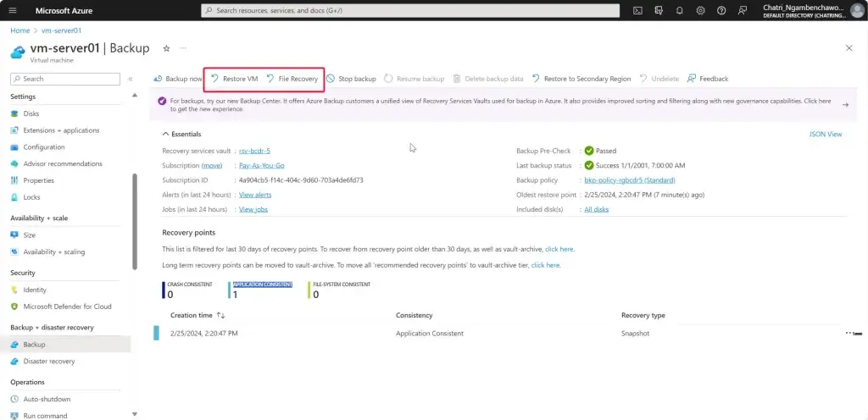Click Backup now in the toolbar
Image resolution: width=868 pixels, height=420 pixels.
click(x=178, y=79)
